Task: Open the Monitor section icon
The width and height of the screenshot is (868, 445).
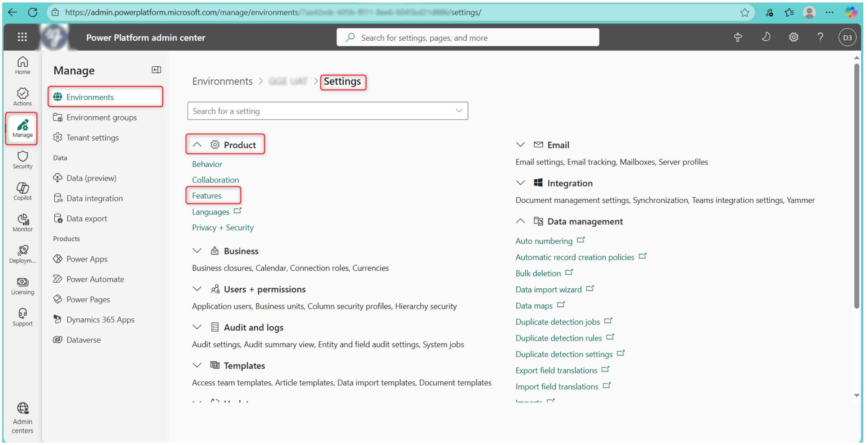Action: pyautogui.click(x=22, y=222)
